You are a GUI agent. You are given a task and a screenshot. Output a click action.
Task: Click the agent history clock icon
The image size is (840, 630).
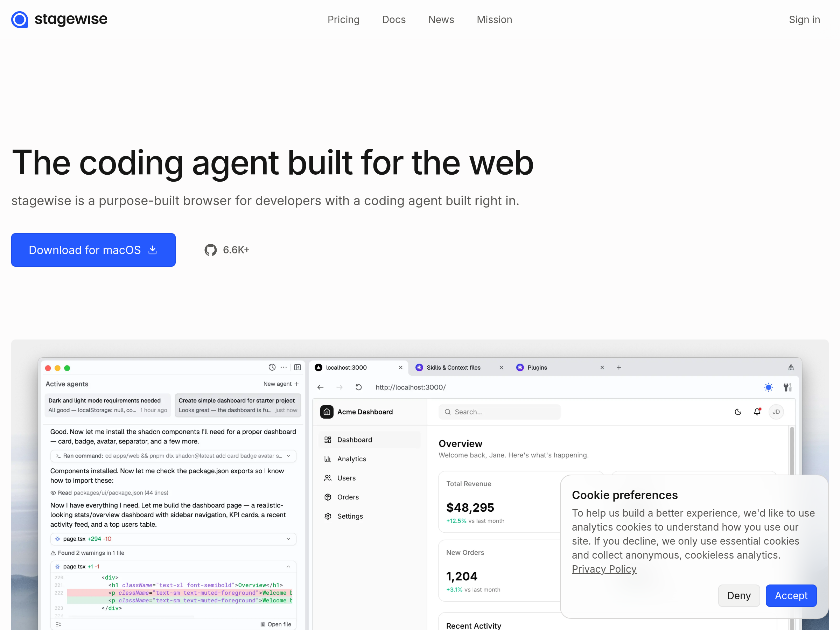tap(272, 367)
